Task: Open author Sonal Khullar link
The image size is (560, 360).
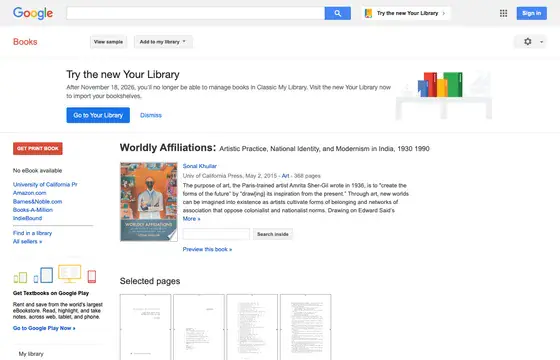Action: tap(200, 166)
